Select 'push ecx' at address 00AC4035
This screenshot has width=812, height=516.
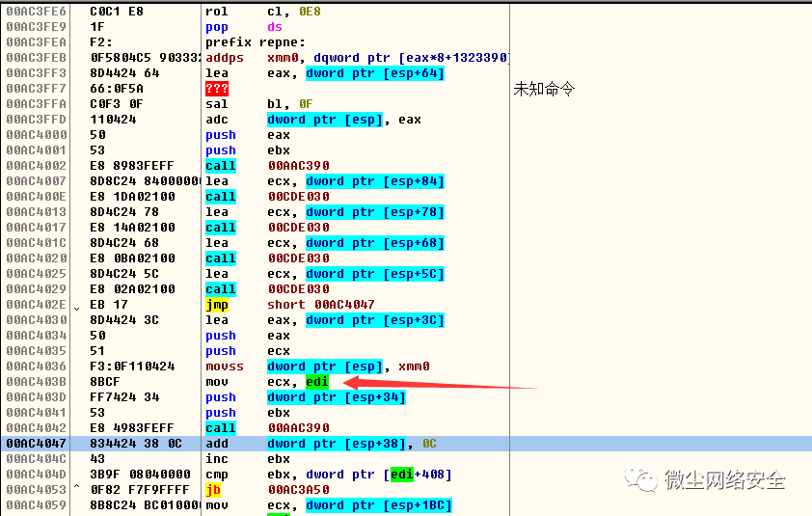pyautogui.click(x=248, y=351)
